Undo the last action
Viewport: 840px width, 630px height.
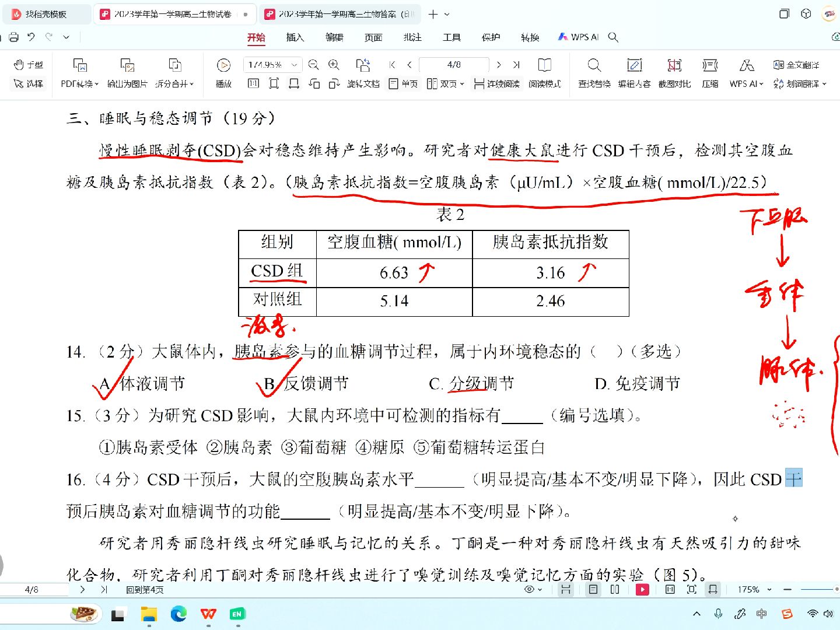(x=31, y=37)
